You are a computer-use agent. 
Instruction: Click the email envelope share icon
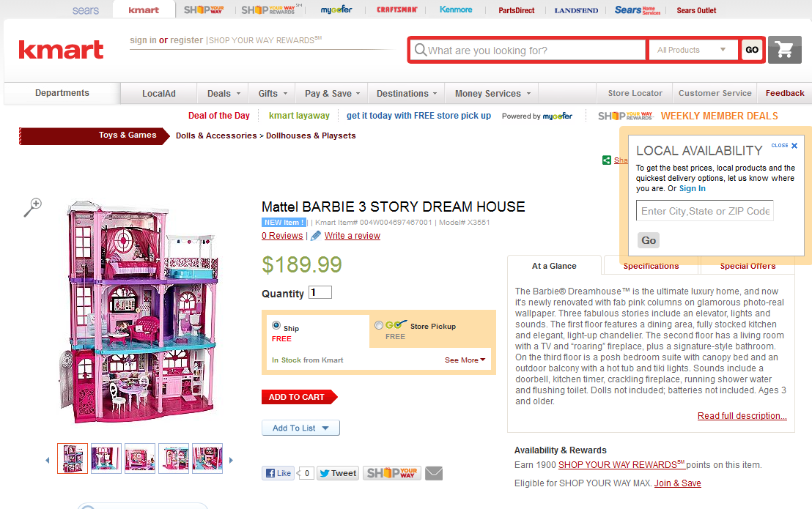click(x=434, y=473)
